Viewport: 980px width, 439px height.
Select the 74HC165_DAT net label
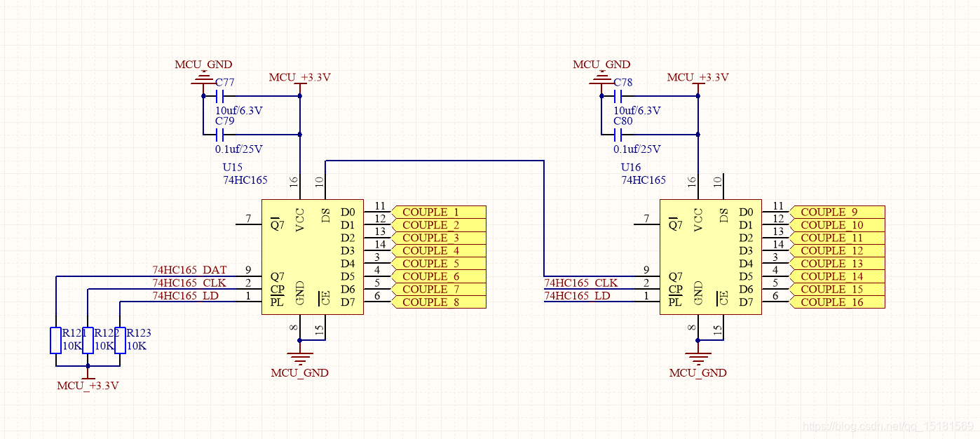(190, 270)
